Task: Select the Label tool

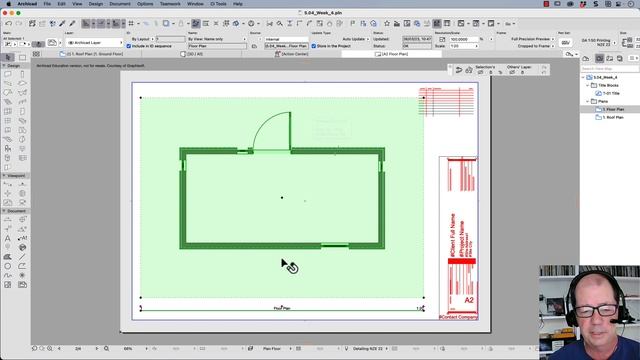Action: (x=22, y=238)
